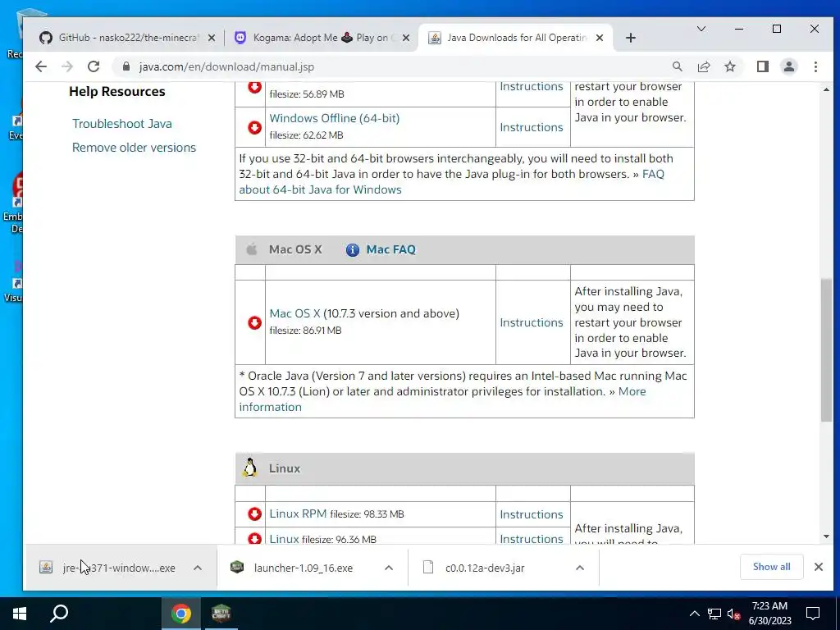
Task: Download Windows Offline (64-bit) link
Action: point(335,118)
